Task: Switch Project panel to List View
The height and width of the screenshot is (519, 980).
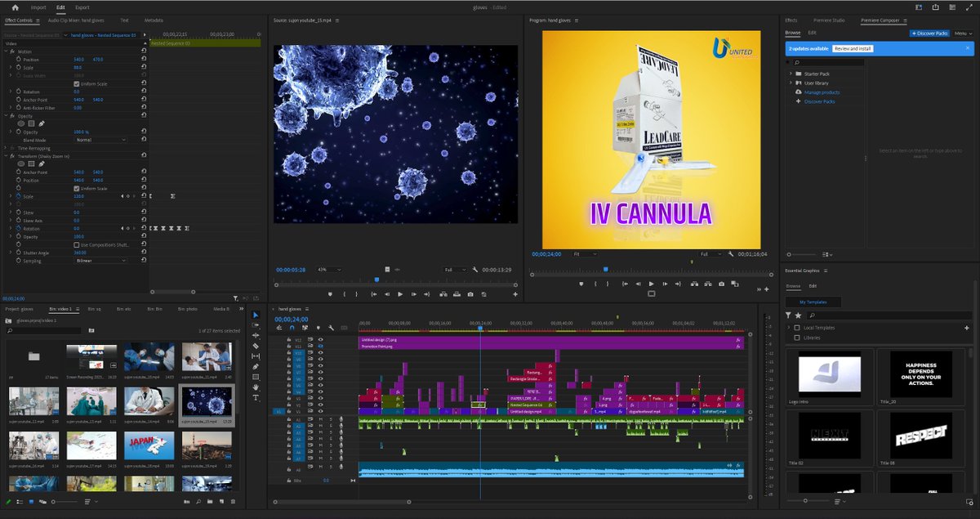Action: click(20, 501)
